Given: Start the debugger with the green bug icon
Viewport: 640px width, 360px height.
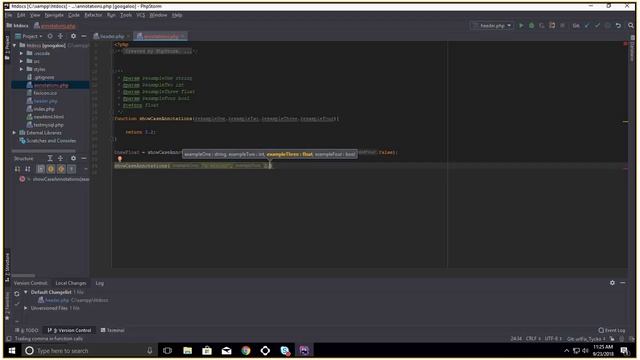Looking at the screenshot, I should click(x=531, y=25).
